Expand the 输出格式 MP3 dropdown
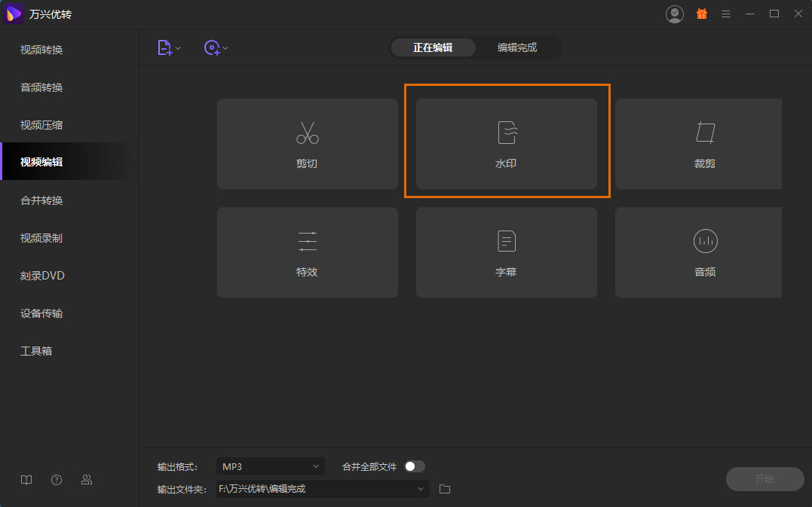The height and width of the screenshot is (507, 812). tap(270, 466)
